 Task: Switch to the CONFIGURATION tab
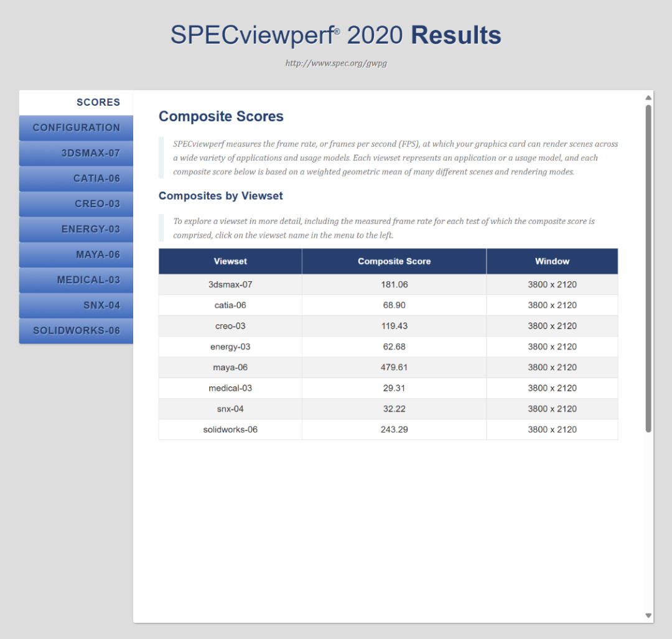coord(76,128)
